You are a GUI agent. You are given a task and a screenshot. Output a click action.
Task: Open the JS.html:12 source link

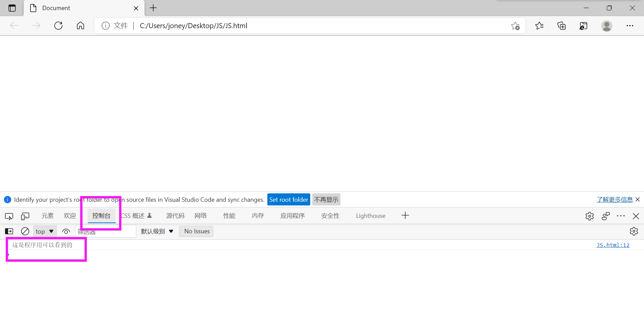613,245
